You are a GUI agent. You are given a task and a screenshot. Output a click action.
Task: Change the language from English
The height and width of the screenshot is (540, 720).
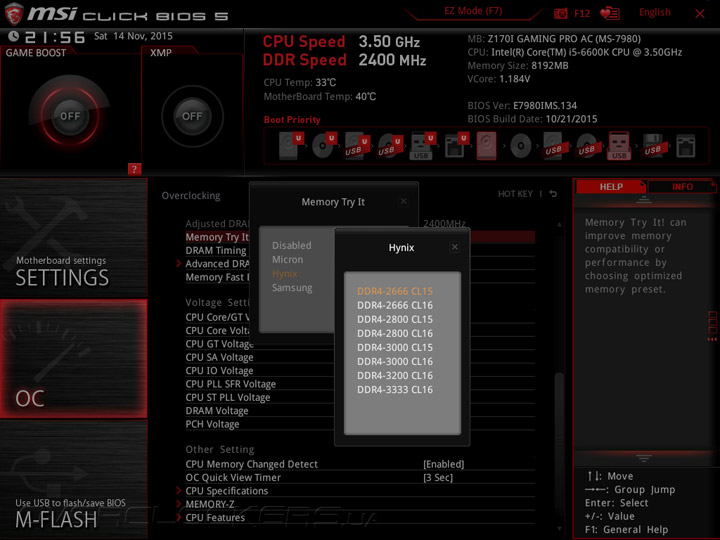tap(654, 12)
